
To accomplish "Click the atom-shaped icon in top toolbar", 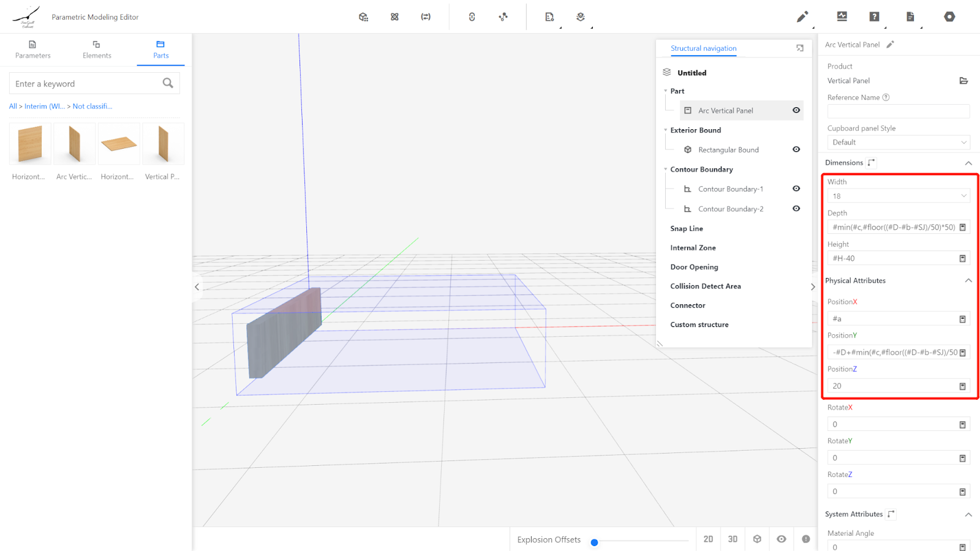I will [x=394, y=17].
